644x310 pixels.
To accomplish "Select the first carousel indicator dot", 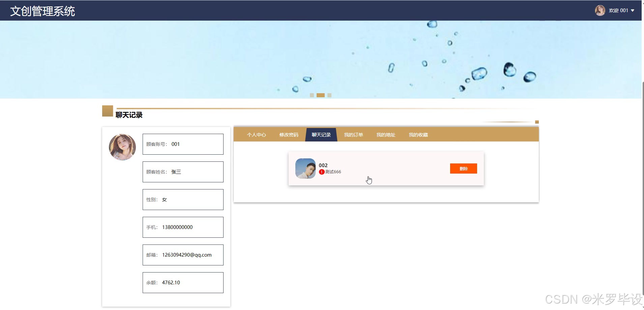I will point(312,95).
